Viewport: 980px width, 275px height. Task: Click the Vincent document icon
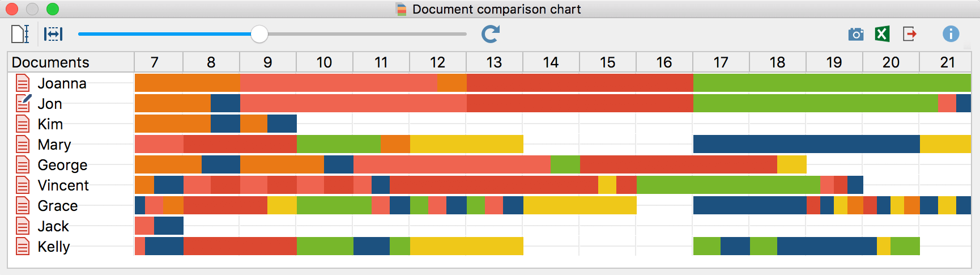click(23, 185)
